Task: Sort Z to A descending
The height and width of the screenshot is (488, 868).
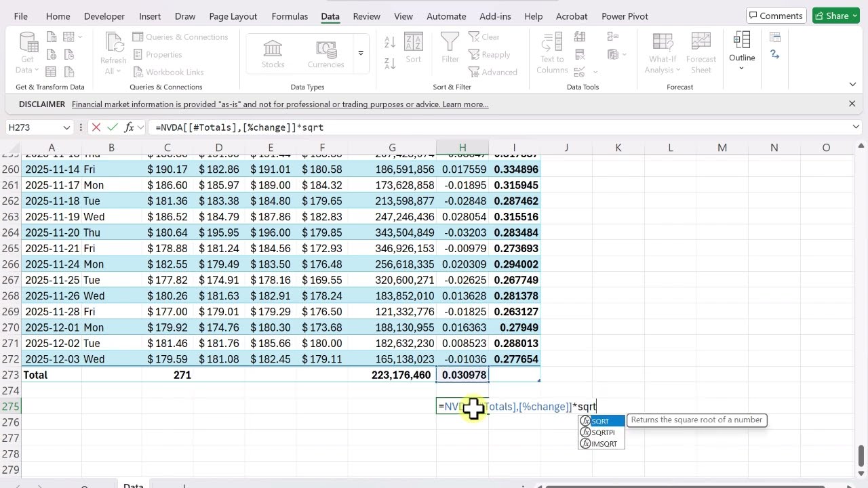Action: coord(390,64)
